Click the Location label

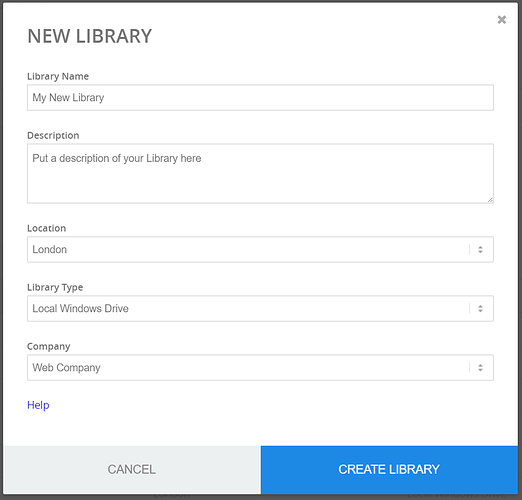point(46,228)
